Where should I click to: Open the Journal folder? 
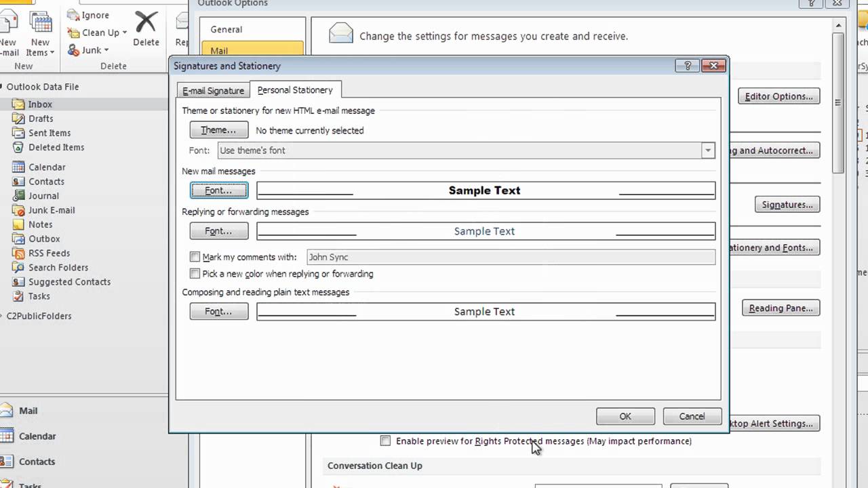(x=43, y=196)
